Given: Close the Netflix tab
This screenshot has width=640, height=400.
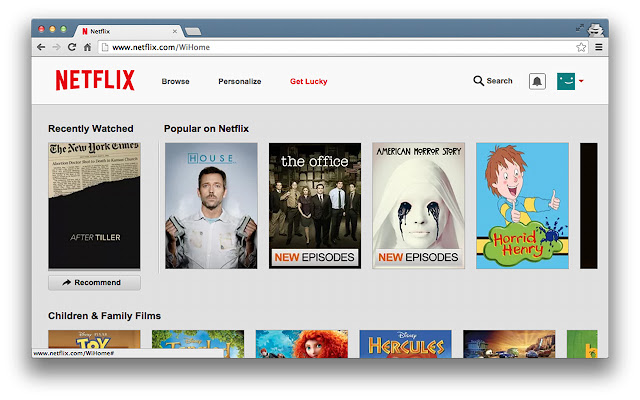Looking at the screenshot, I should [x=175, y=31].
